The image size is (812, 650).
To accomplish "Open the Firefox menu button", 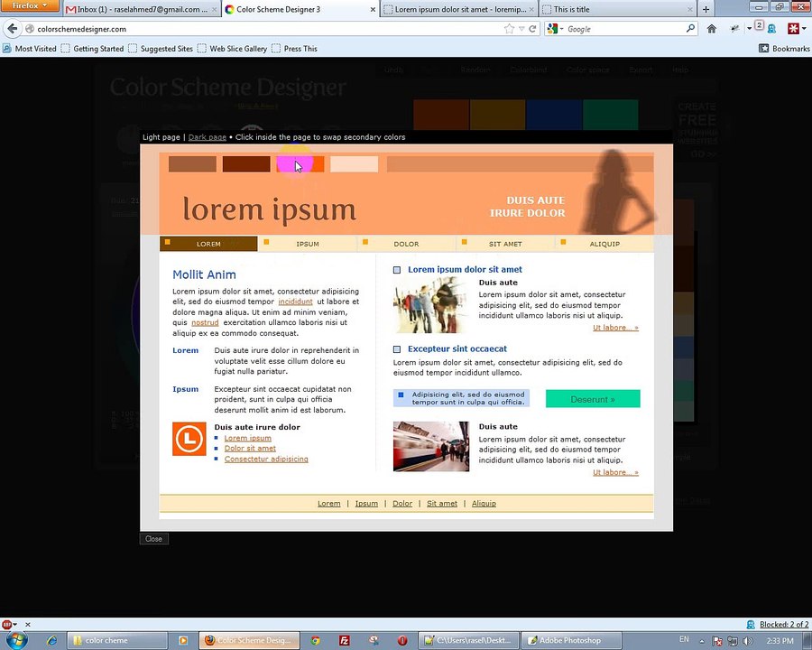I will pyautogui.click(x=30, y=5).
